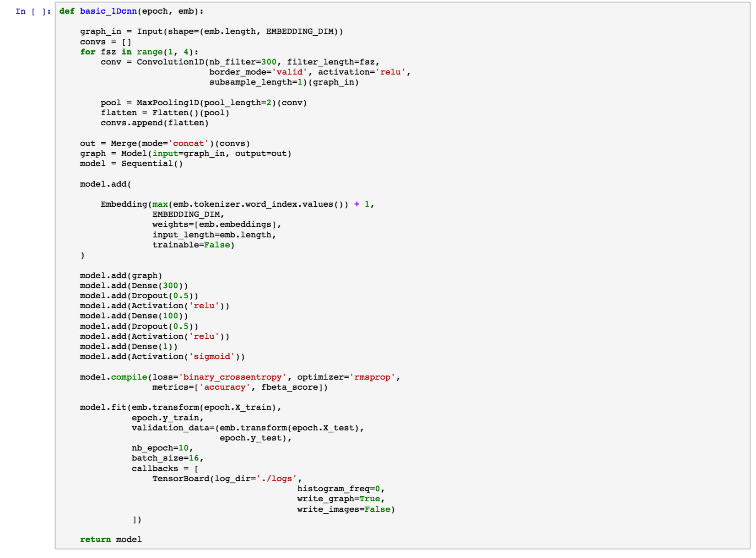Click the input_length=emb.length line

[x=214, y=235]
